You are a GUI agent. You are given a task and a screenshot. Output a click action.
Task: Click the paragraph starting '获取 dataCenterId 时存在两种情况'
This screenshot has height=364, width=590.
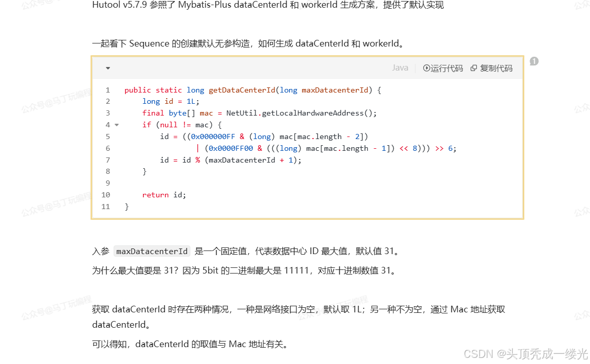tap(299, 316)
